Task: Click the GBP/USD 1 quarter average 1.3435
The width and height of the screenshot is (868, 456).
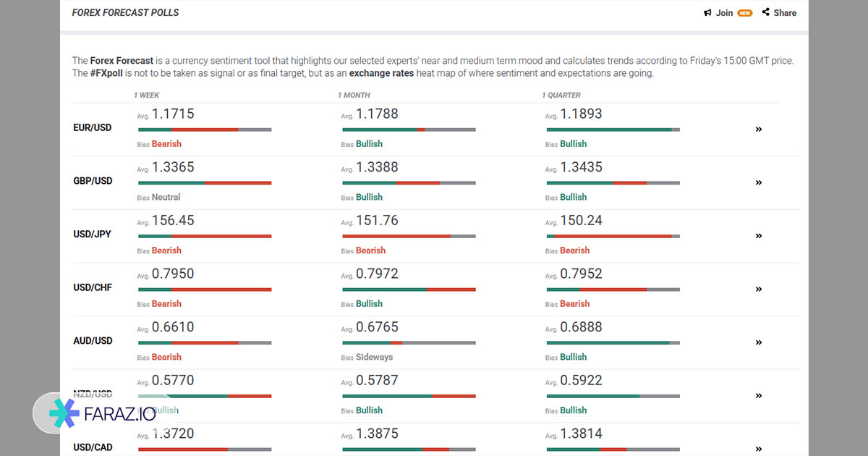Action: (581, 167)
